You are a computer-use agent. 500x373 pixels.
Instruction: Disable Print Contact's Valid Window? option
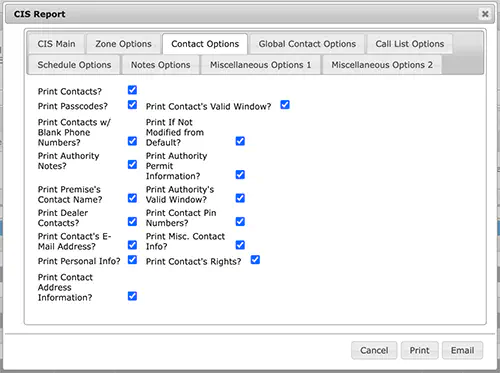(x=285, y=105)
